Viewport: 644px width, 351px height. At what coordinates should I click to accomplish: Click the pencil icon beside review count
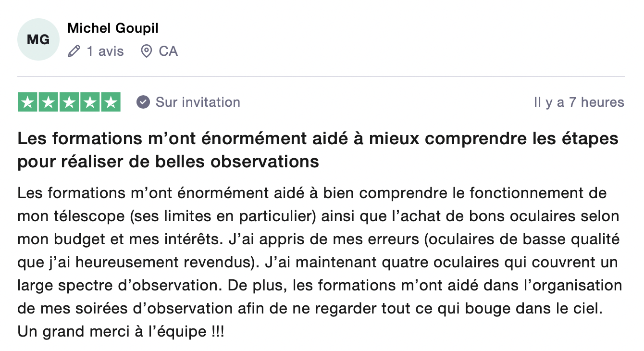pos(74,51)
